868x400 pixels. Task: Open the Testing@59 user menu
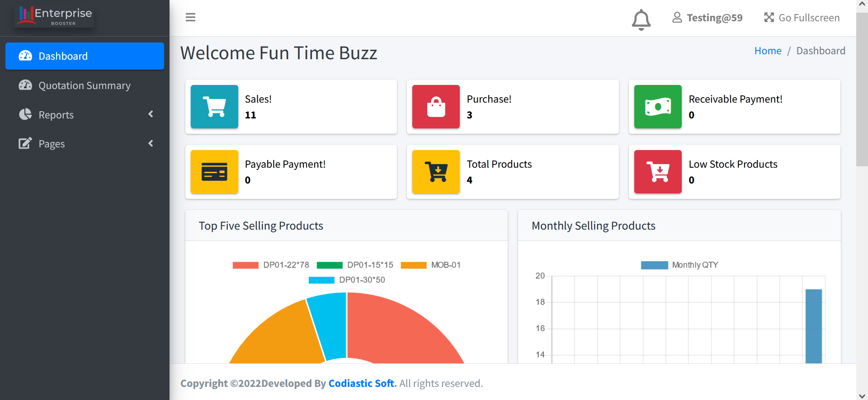[708, 18]
